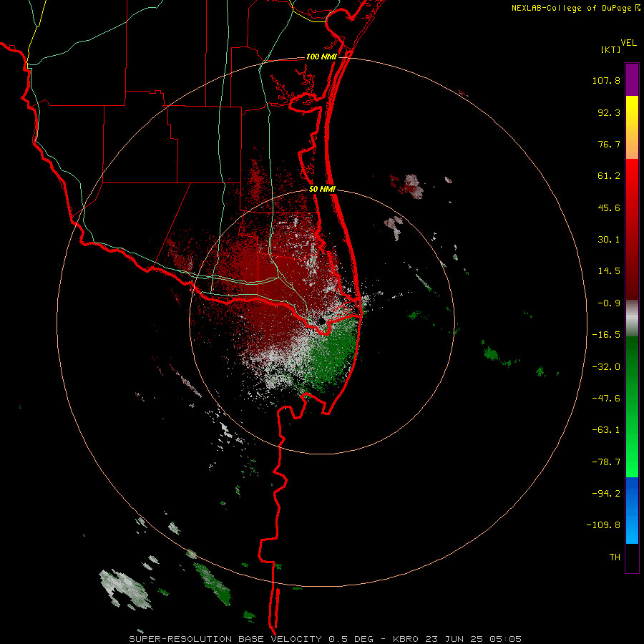Click the -16.5 legend value

pos(606,335)
